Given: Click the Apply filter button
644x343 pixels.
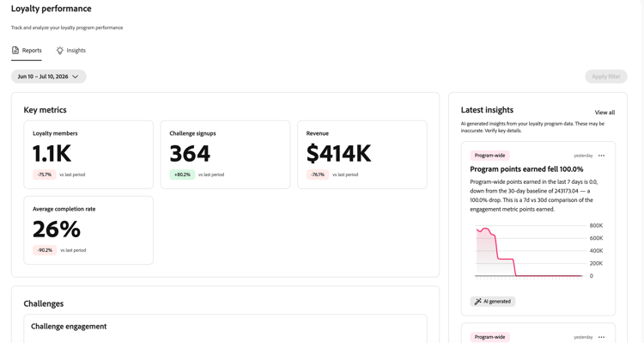Looking at the screenshot, I should pos(606,77).
